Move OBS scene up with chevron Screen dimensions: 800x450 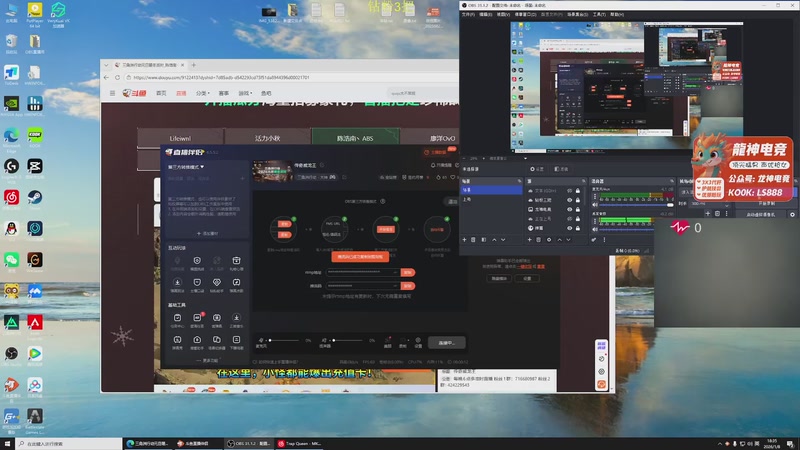pyautogui.click(x=494, y=239)
